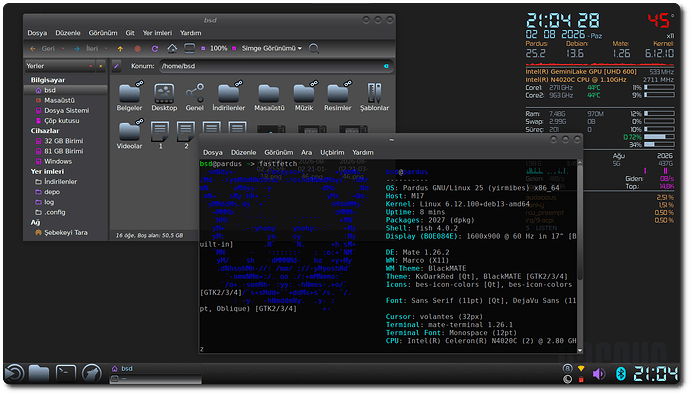
Task: Open the terminal Dosya menu
Action: coord(213,153)
